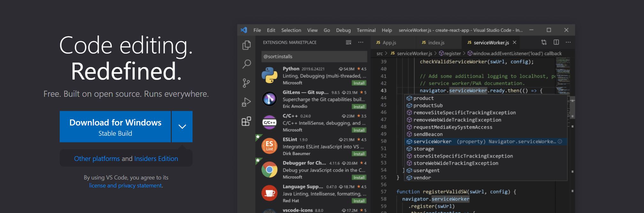644x213 pixels.
Task: Click the @sort:installs extension search field
Action: click(x=314, y=57)
